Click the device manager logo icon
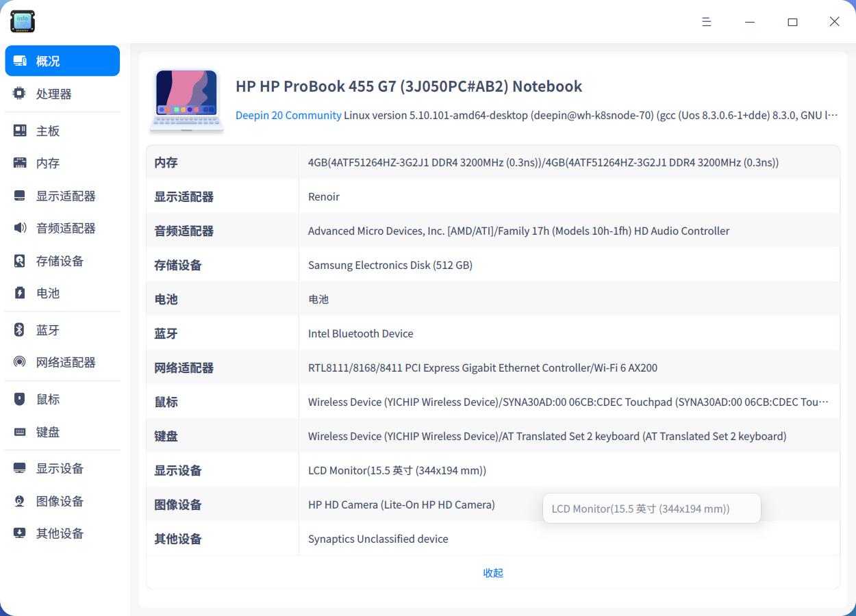 [22, 21]
